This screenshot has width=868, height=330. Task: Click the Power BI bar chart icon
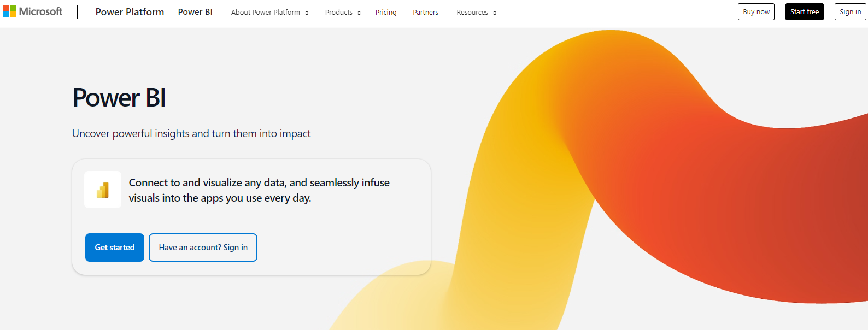[x=103, y=190]
